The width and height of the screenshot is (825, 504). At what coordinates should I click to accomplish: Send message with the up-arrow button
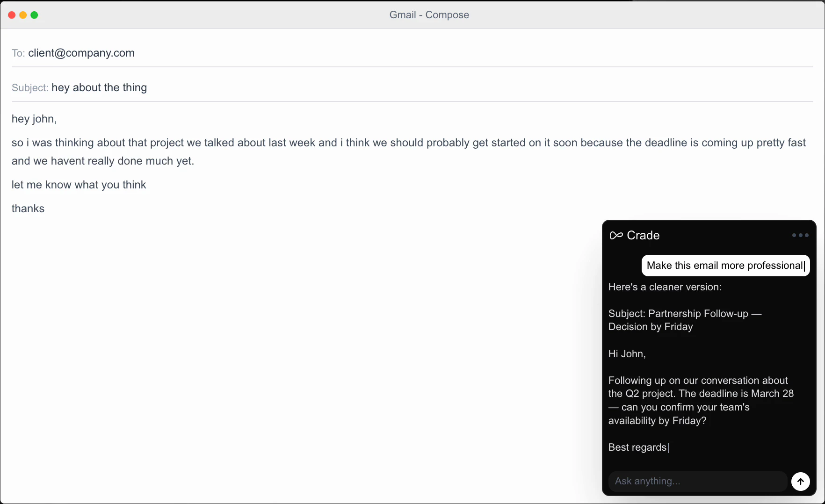coord(800,481)
